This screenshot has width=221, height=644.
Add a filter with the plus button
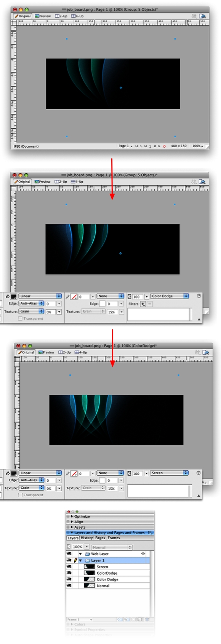pos(143,304)
